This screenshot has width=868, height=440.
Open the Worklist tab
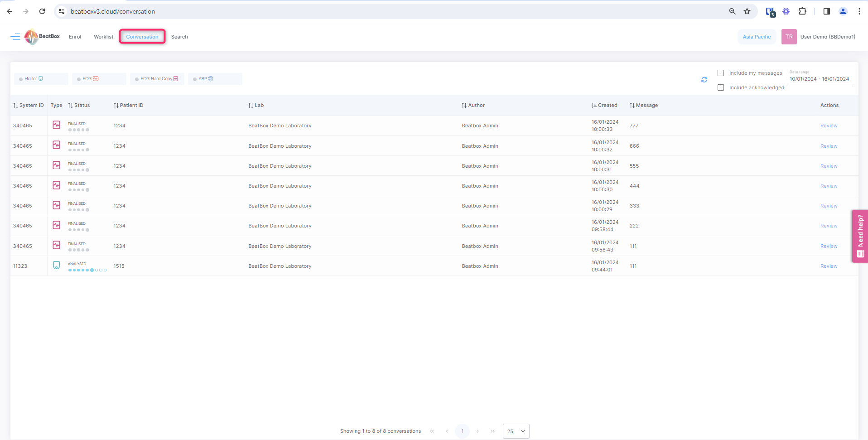(x=103, y=37)
